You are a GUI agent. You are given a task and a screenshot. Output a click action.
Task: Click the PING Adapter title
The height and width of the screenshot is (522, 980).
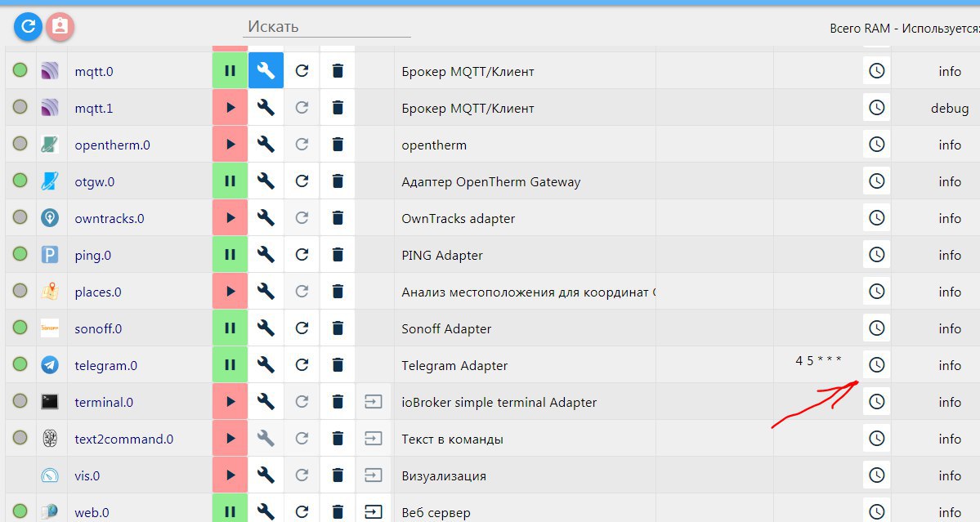click(x=442, y=256)
